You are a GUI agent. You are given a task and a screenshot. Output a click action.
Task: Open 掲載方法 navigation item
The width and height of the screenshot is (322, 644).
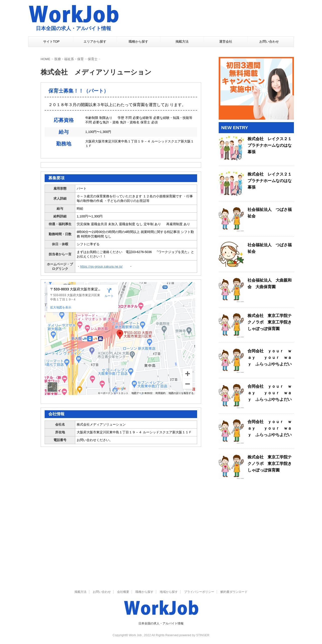point(182,42)
